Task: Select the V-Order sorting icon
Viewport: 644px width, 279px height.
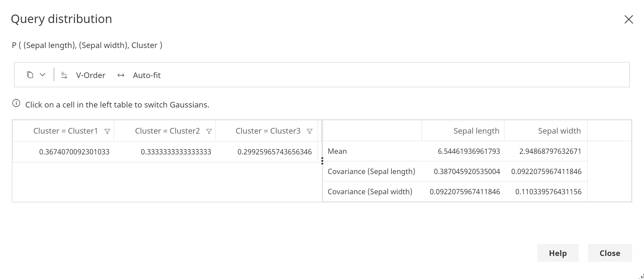Action: pyautogui.click(x=64, y=75)
